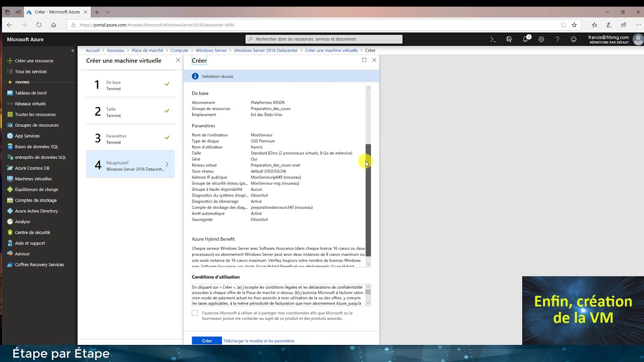The width and height of the screenshot is (644, 362).
Task: Open portal settings gear
Action: [x=541, y=39]
